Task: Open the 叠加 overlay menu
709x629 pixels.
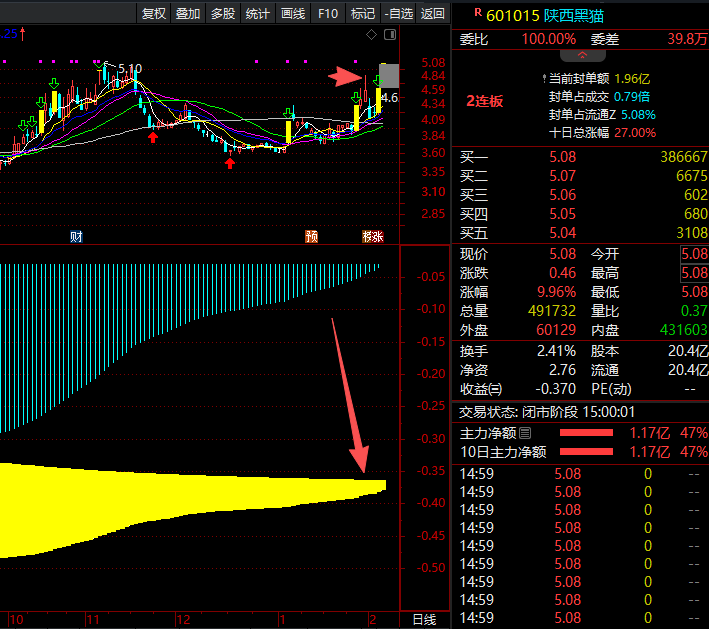Action: pyautogui.click(x=188, y=13)
